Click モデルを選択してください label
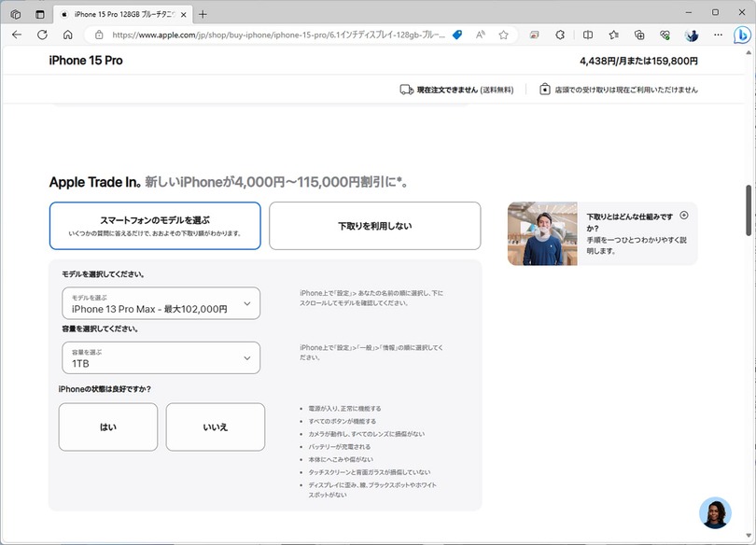The image size is (756, 545). coord(104,274)
